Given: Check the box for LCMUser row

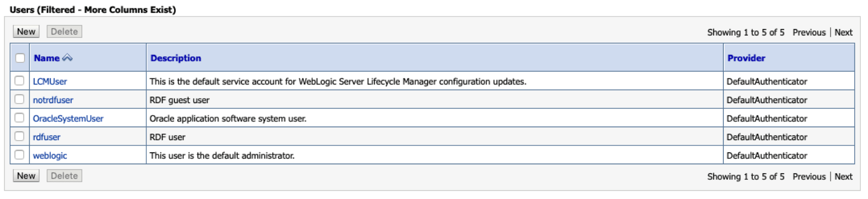Looking at the screenshot, I should coord(19,81).
